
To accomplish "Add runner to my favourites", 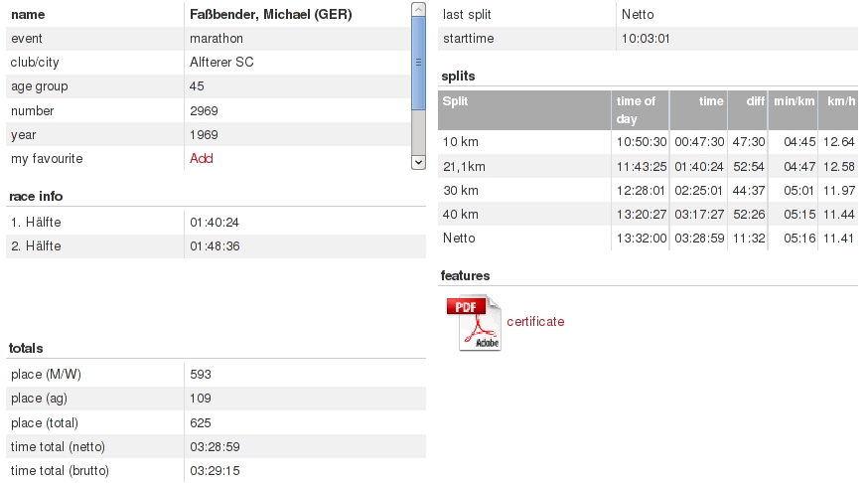I will (x=201, y=158).
